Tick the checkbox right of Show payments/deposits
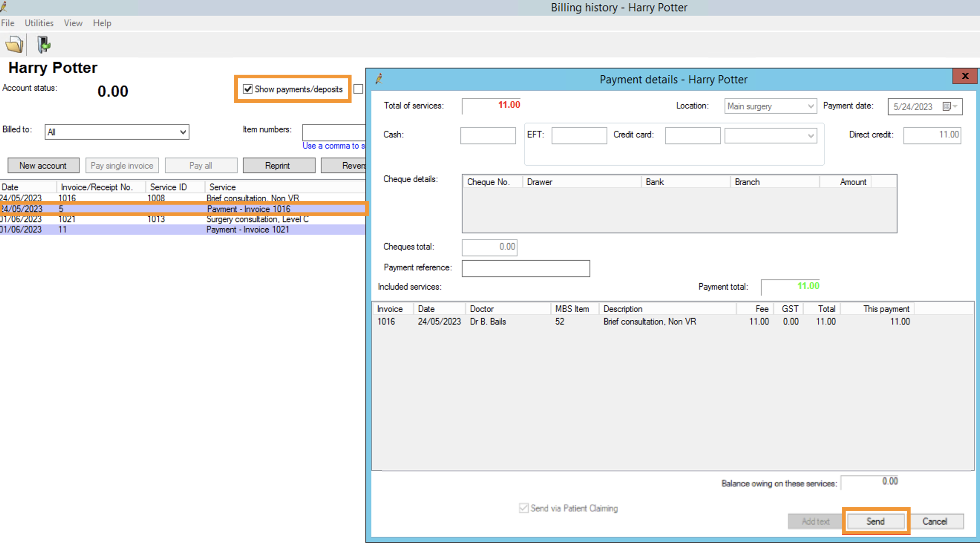The width and height of the screenshot is (980, 560). [358, 89]
